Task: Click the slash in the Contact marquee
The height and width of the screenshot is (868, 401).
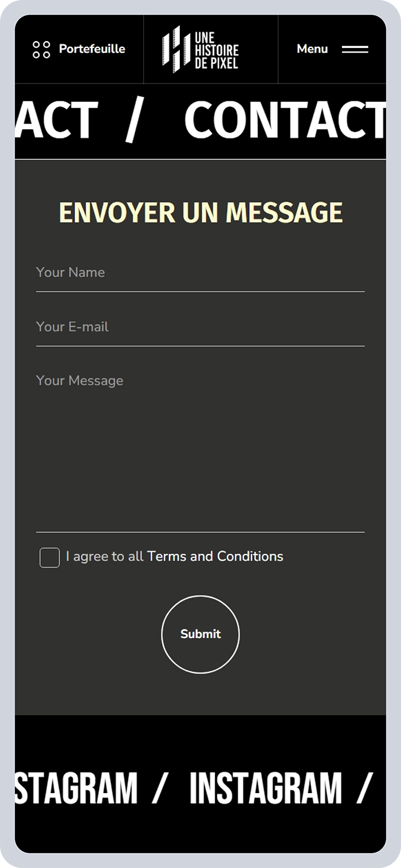Action: point(134,121)
